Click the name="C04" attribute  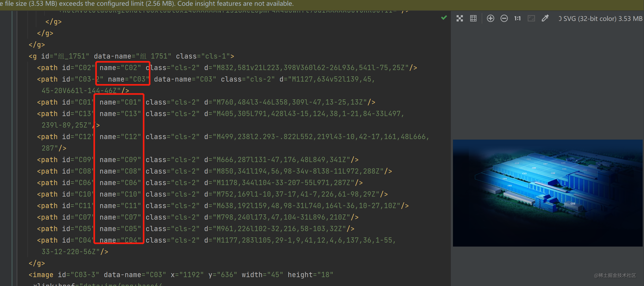tap(120, 240)
